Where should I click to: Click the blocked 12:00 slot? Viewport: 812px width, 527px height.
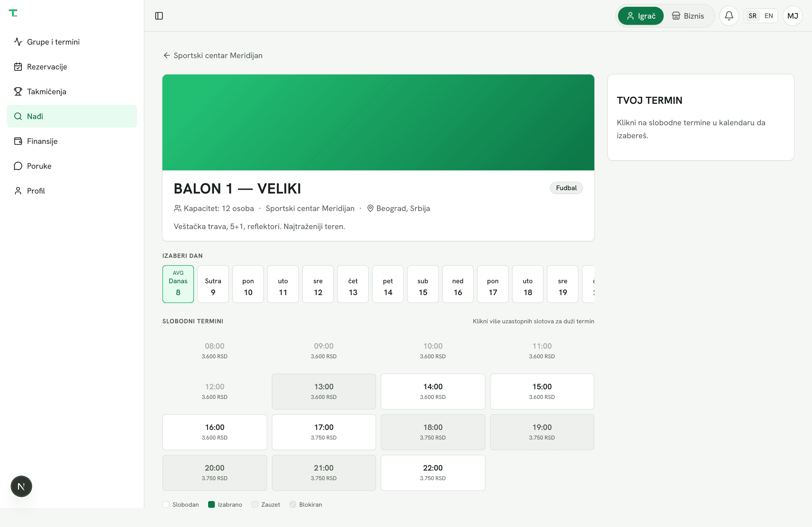215,391
